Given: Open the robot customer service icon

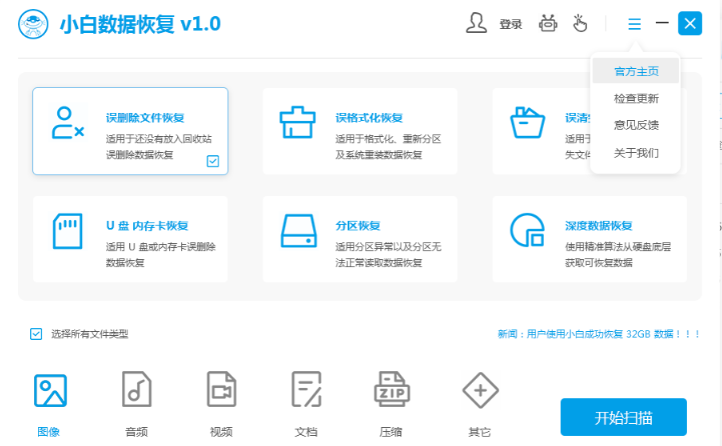Looking at the screenshot, I should (548, 23).
